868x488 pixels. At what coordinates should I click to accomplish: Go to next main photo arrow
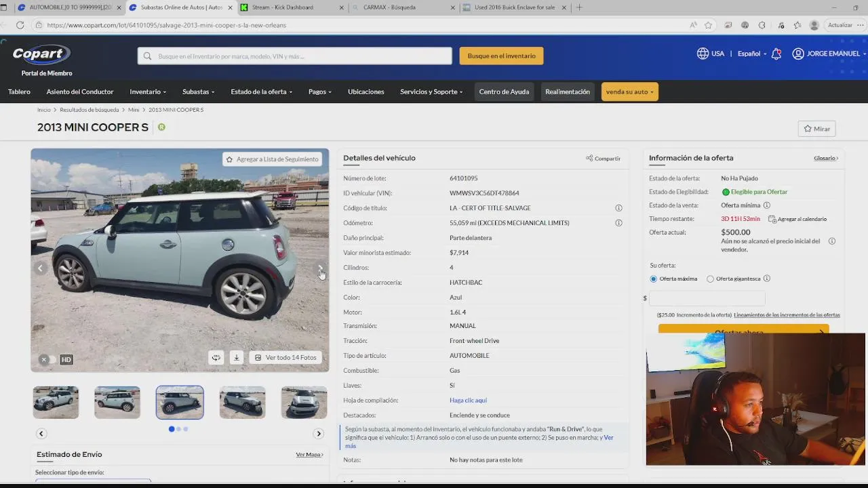click(320, 268)
